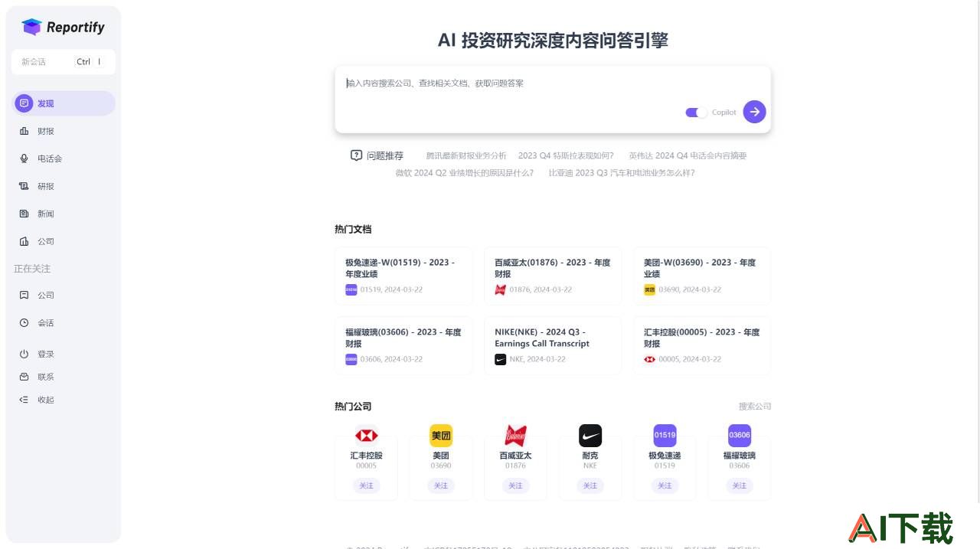Submit query with purple arrow button
Screen dimensions: 980x549
pos(754,112)
